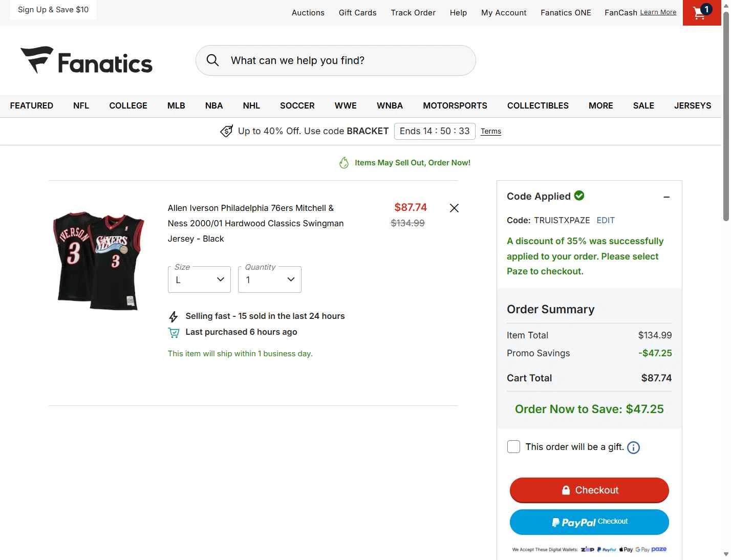The image size is (731, 560).
Task: Click the PayPal Checkout button
Action: point(589,522)
